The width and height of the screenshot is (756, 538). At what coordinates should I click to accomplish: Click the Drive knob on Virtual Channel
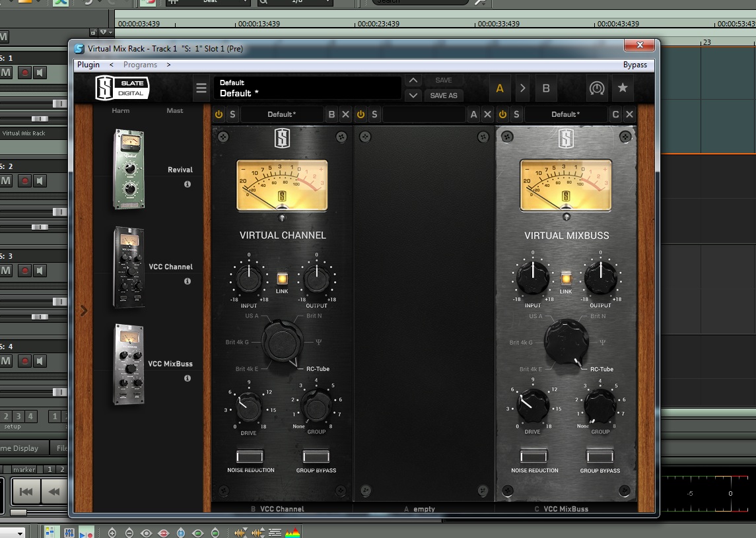pyautogui.click(x=248, y=407)
